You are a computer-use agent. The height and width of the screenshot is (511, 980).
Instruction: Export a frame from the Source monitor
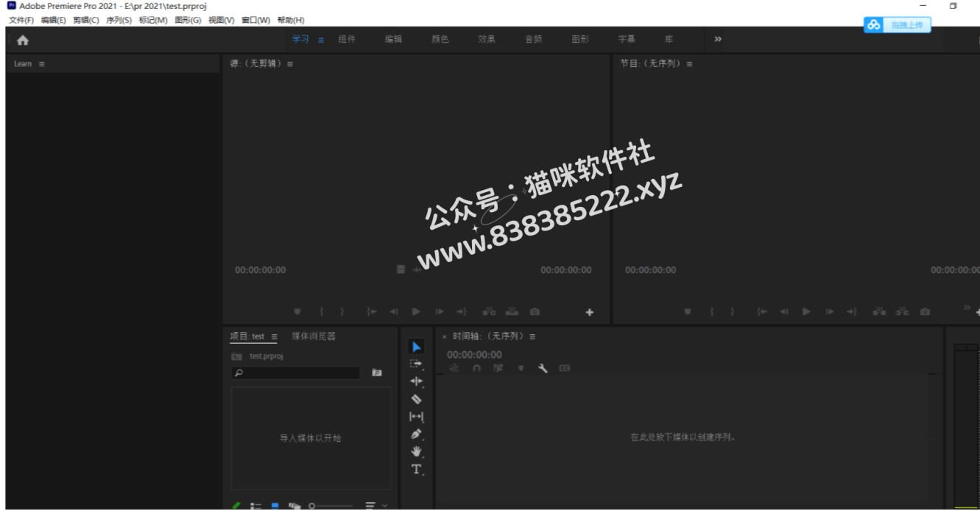click(535, 311)
